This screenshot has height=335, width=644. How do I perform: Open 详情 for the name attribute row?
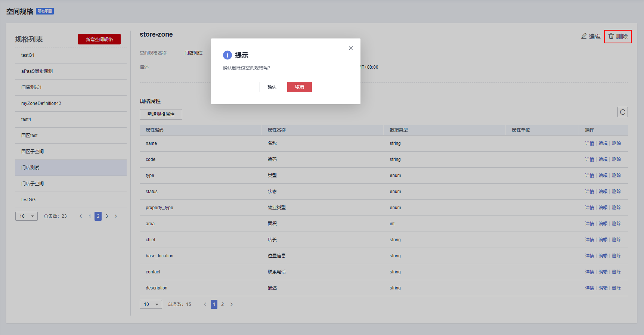coord(589,143)
